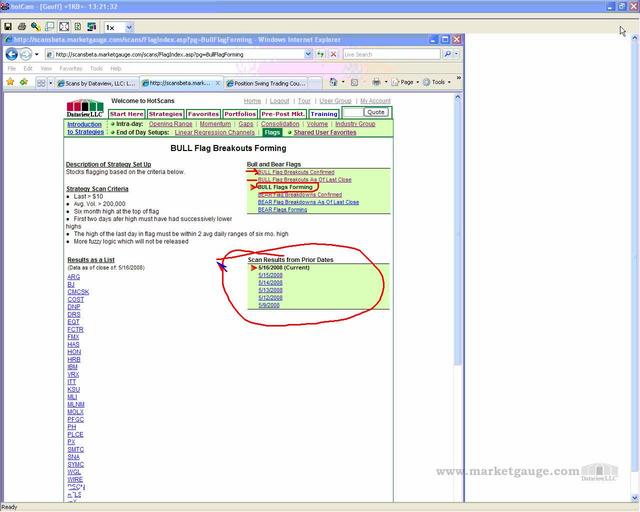
Task: Open the Favorites tab on HotScans page
Action: (203, 114)
